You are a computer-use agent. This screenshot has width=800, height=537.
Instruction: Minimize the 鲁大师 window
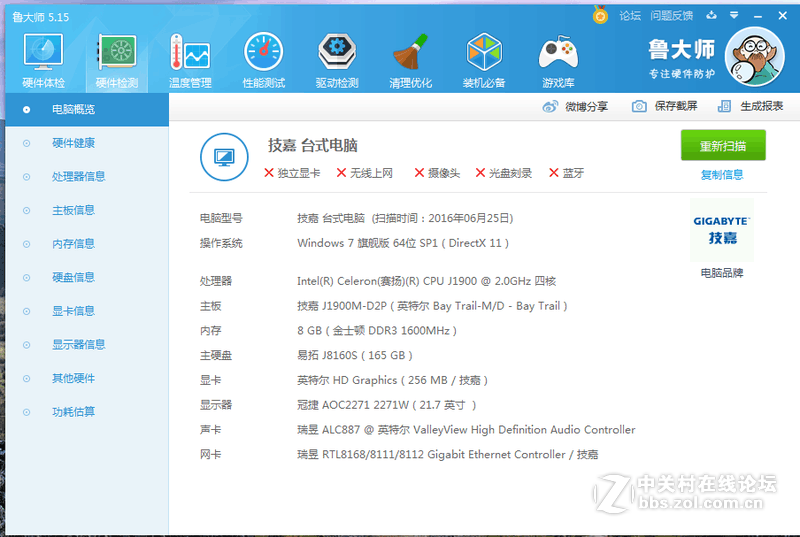(x=758, y=16)
